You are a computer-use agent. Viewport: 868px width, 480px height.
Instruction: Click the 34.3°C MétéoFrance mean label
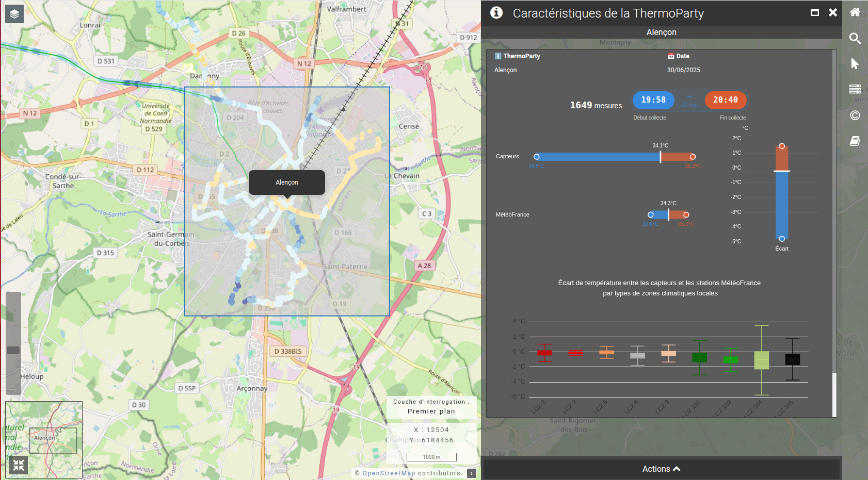pos(668,204)
